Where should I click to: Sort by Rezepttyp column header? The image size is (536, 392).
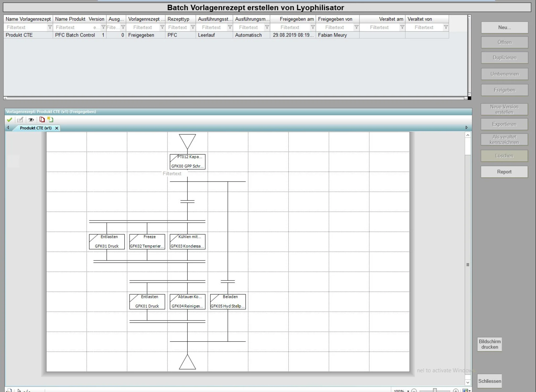[181, 19]
